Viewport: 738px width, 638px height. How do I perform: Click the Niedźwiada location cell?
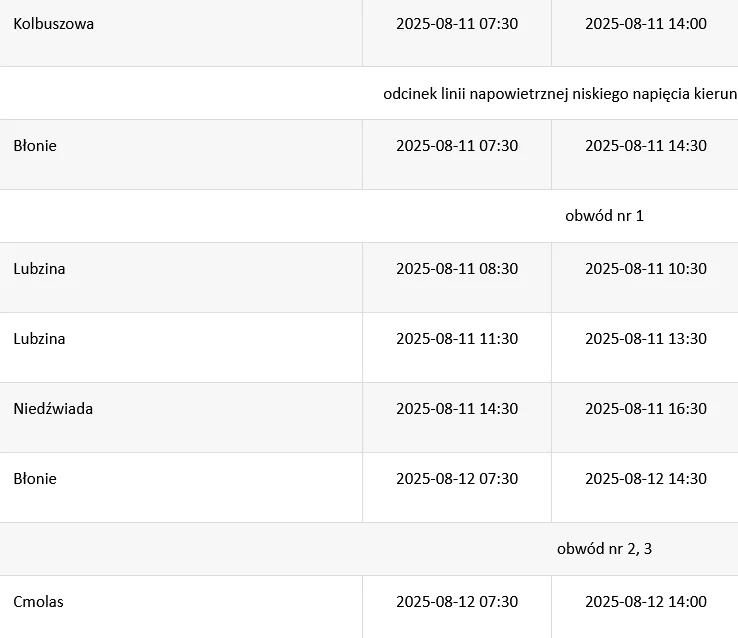pyautogui.click(x=54, y=409)
